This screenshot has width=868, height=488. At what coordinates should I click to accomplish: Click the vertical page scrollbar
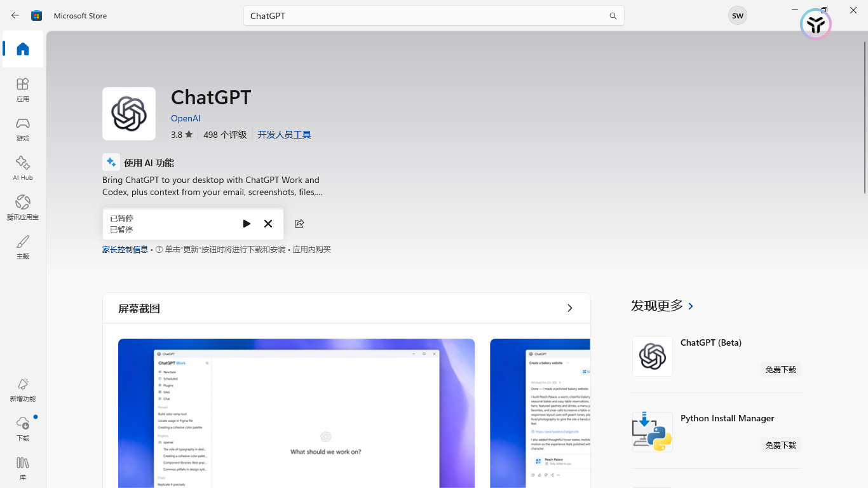[x=864, y=118]
